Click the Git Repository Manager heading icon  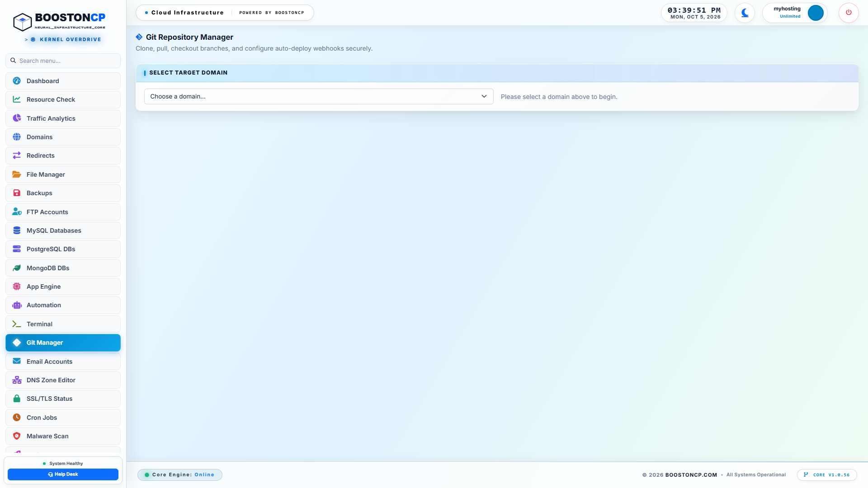click(x=139, y=37)
